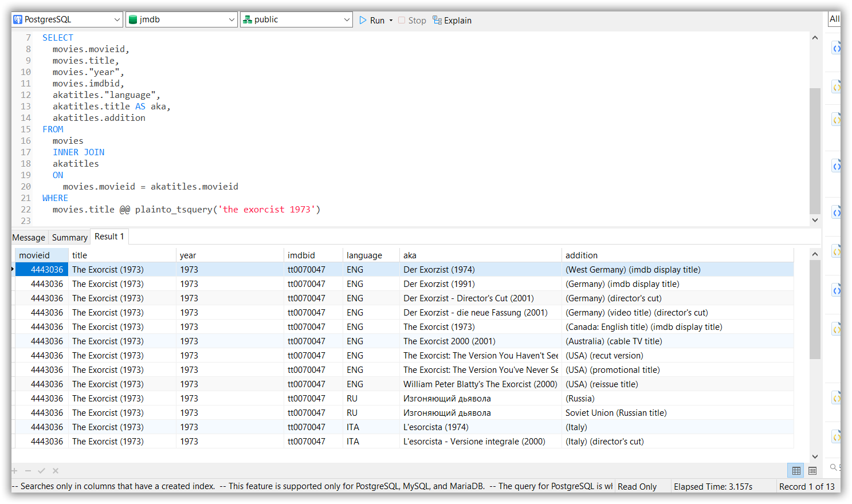Switch to grid view icon

796,470
